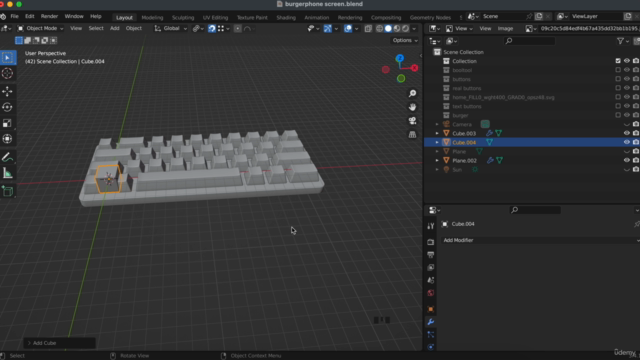Switch perspective/orthographic grid icon
Image resolution: width=640 pixels, height=360 pixels.
(412, 134)
